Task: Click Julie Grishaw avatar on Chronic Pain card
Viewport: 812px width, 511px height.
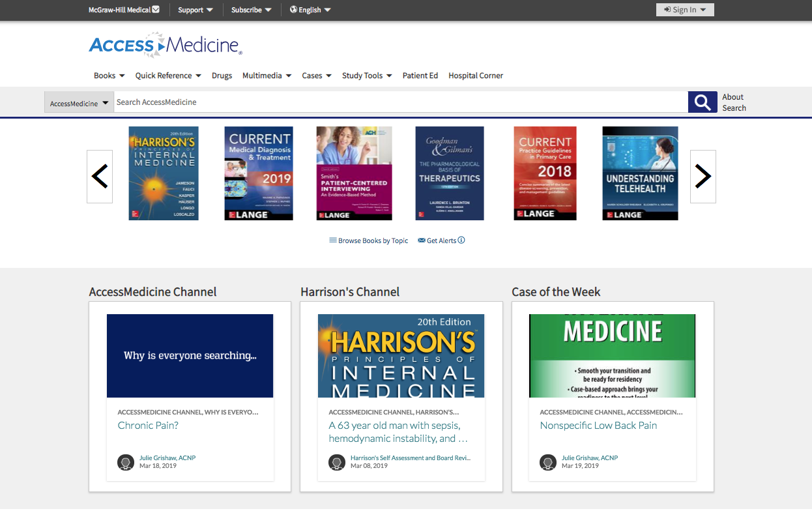Action: click(x=126, y=462)
